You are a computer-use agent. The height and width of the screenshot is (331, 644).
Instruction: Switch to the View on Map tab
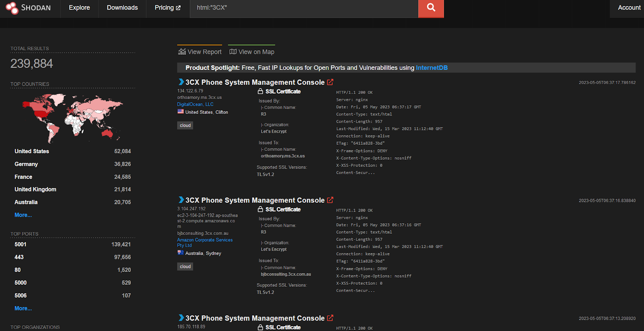(x=252, y=51)
